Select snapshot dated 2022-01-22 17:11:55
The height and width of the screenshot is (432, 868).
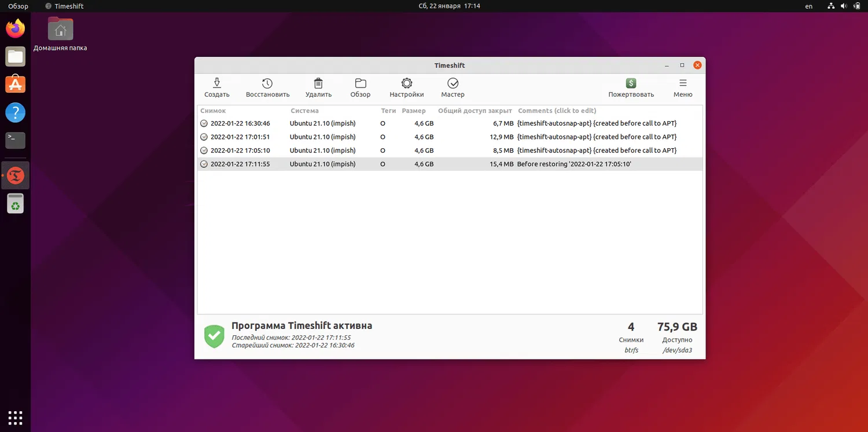(240, 164)
